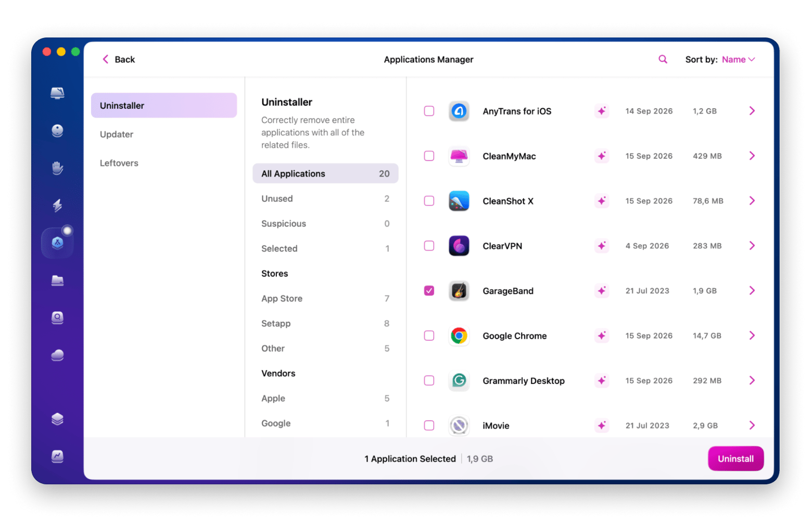Uncheck the GarageBand checkbox
The width and height of the screenshot is (812, 526).
pyautogui.click(x=429, y=291)
